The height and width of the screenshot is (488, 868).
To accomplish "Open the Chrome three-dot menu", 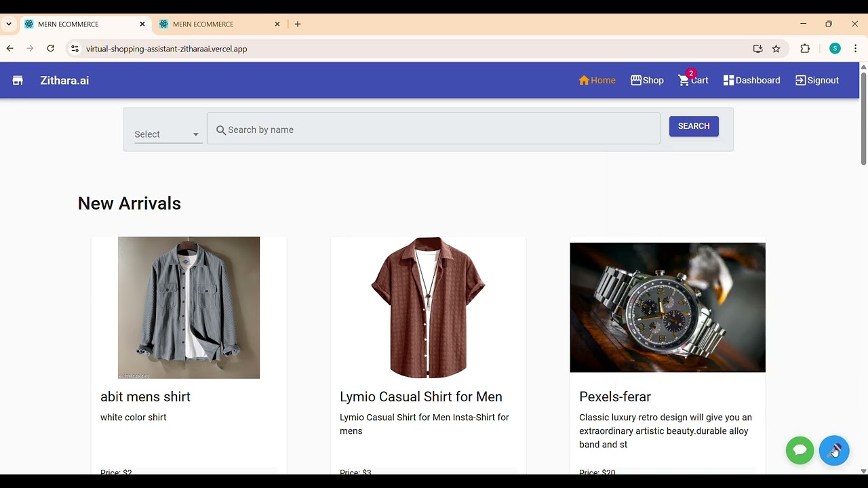I will (x=855, y=49).
